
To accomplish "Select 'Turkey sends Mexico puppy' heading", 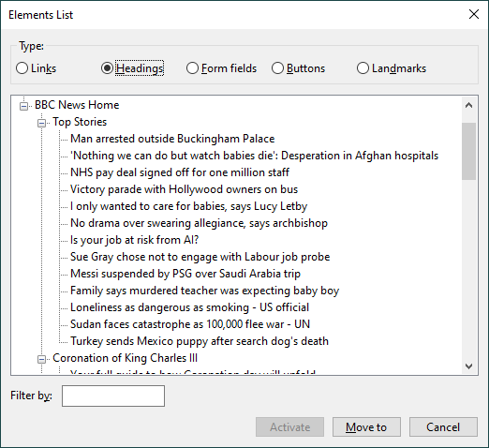I will 200,341.
